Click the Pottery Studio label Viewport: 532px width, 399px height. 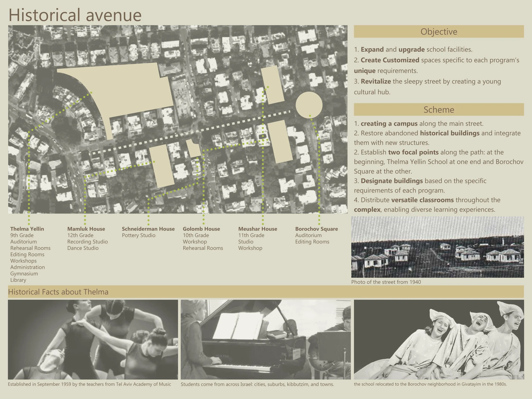tap(139, 235)
